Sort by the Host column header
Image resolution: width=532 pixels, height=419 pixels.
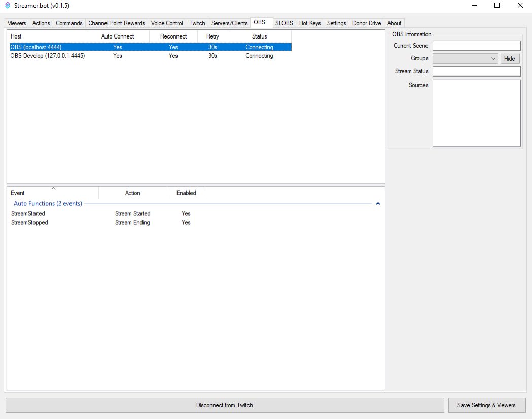pyautogui.click(x=47, y=36)
